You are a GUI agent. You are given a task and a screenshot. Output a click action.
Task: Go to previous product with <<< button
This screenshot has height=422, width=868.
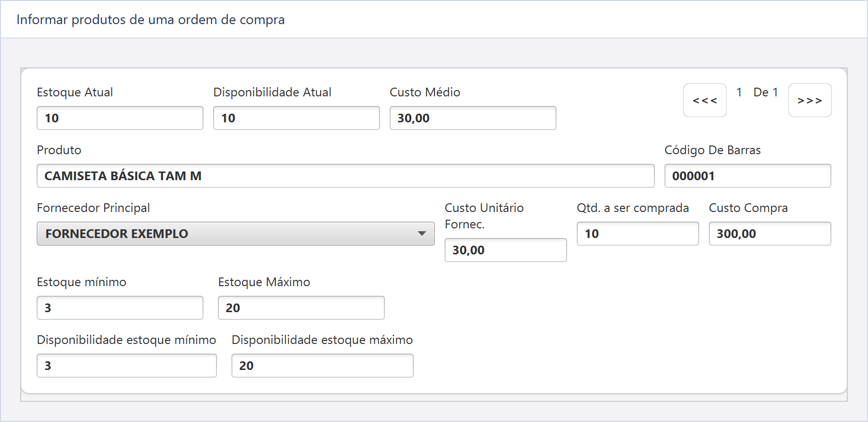[705, 100]
